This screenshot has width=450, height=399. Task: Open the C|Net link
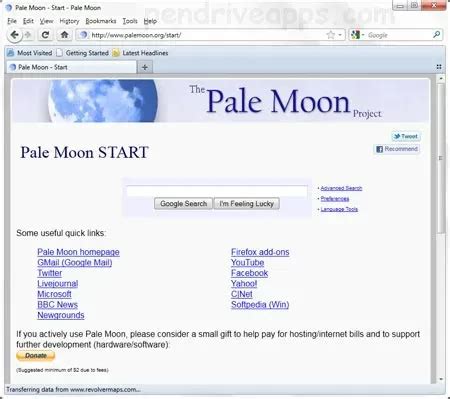[242, 294]
